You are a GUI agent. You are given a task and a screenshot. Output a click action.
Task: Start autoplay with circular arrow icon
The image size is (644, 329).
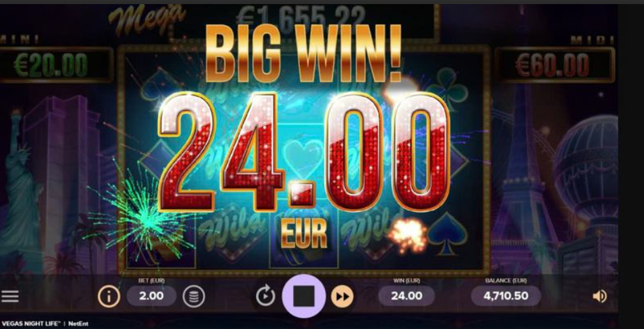click(x=265, y=296)
